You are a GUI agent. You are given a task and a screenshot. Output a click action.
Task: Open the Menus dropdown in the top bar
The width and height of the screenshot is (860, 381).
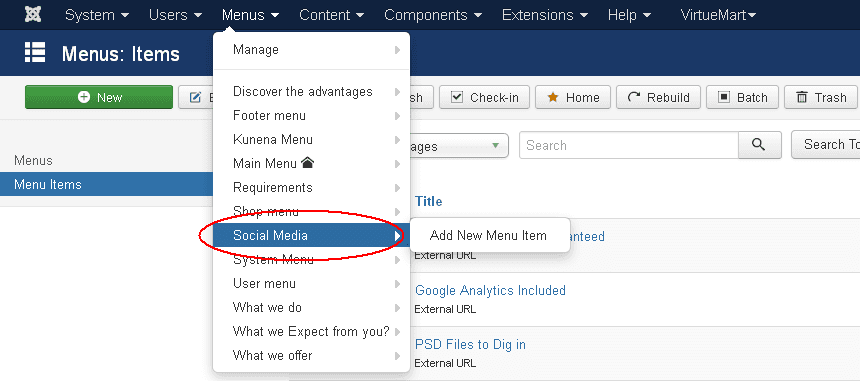click(251, 15)
